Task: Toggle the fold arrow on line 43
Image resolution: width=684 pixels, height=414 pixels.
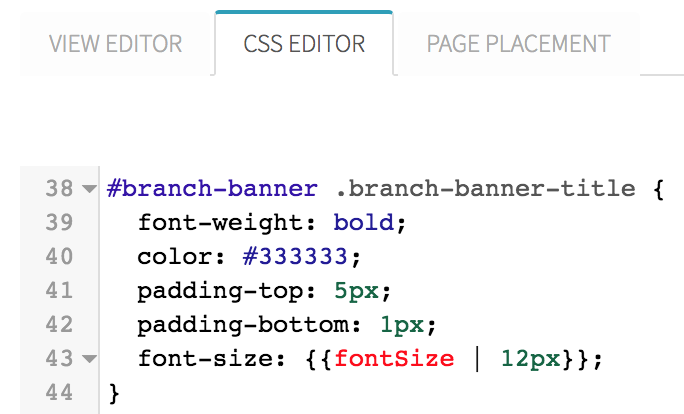Action: [x=89, y=359]
